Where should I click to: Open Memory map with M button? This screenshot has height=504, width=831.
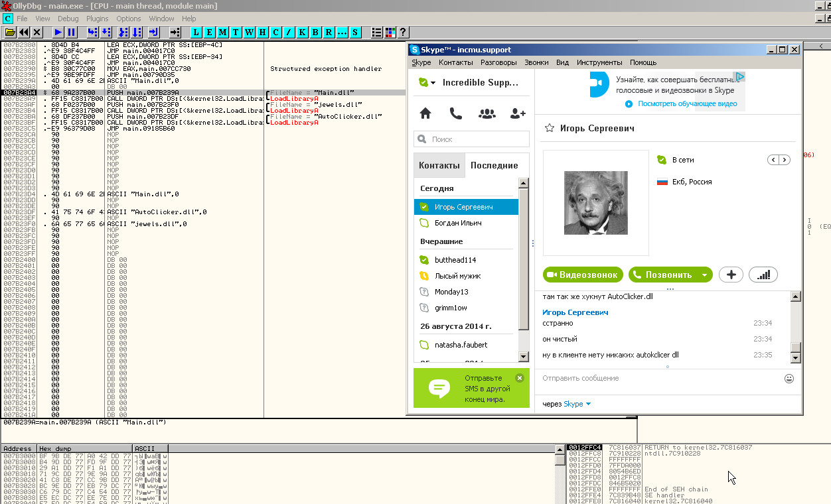click(x=223, y=32)
